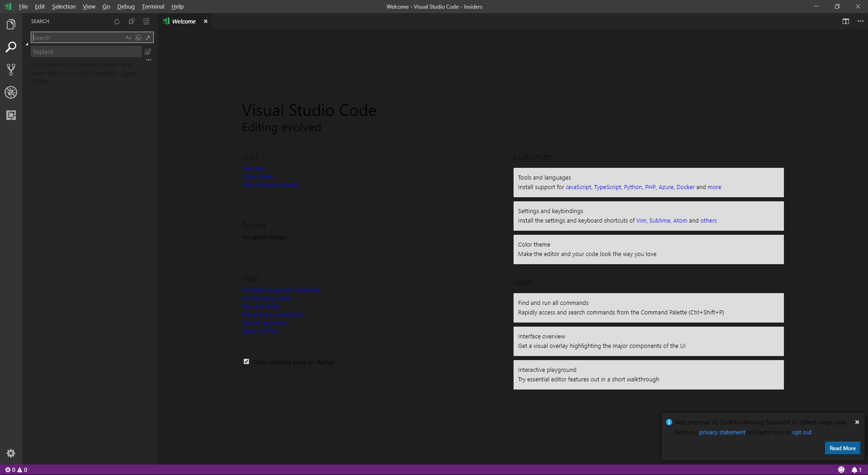Screen dimensions: 868x475
Task: Toggle Match Case in search
Action: coord(128,38)
